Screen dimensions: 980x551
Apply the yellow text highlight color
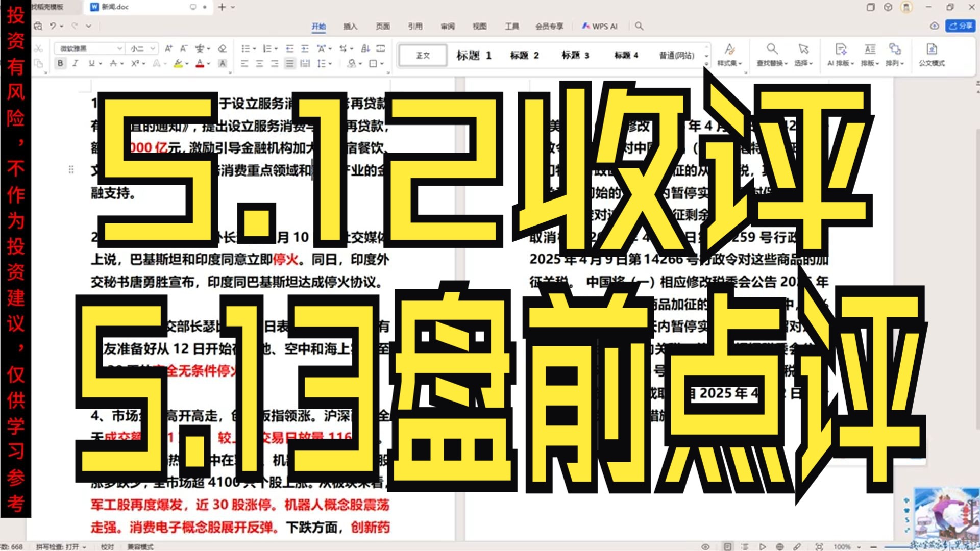178,64
